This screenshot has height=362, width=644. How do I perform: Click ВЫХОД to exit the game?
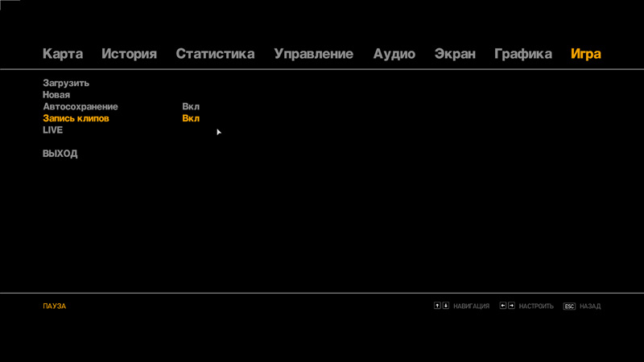(60, 154)
